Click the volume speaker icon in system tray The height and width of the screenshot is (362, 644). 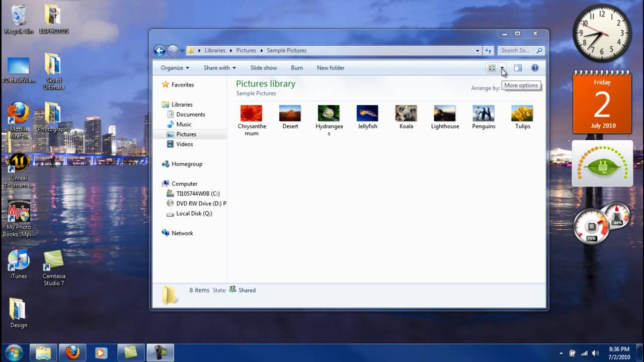595,353
